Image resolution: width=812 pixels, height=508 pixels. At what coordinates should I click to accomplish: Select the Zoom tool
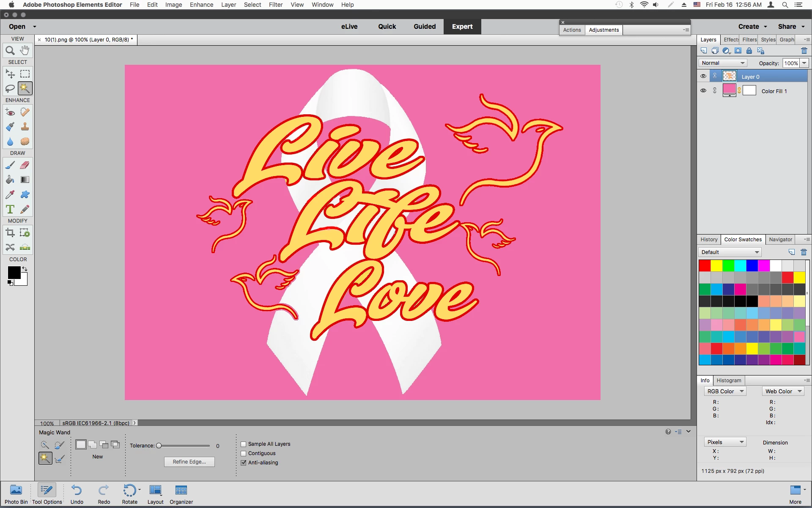point(10,51)
